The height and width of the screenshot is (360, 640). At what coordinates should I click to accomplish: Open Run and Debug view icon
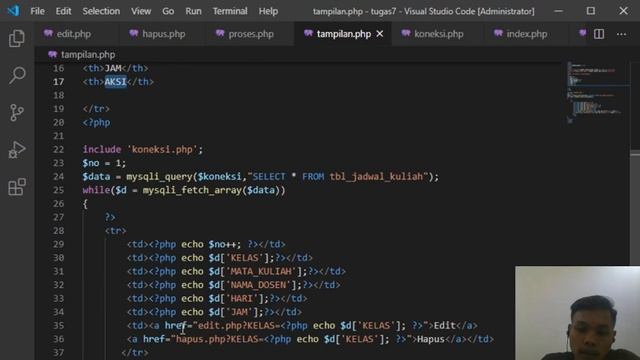click(x=17, y=149)
